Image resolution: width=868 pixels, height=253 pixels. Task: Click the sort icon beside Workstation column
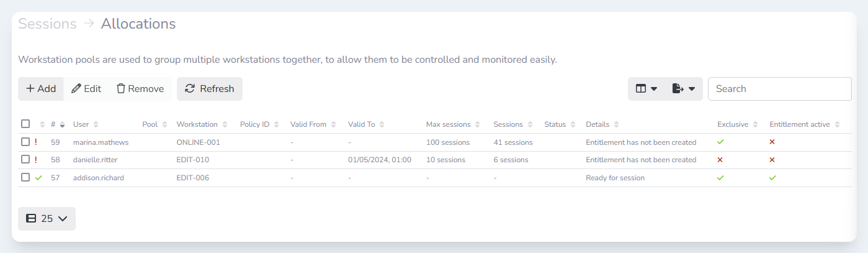click(x=225, y=124)
